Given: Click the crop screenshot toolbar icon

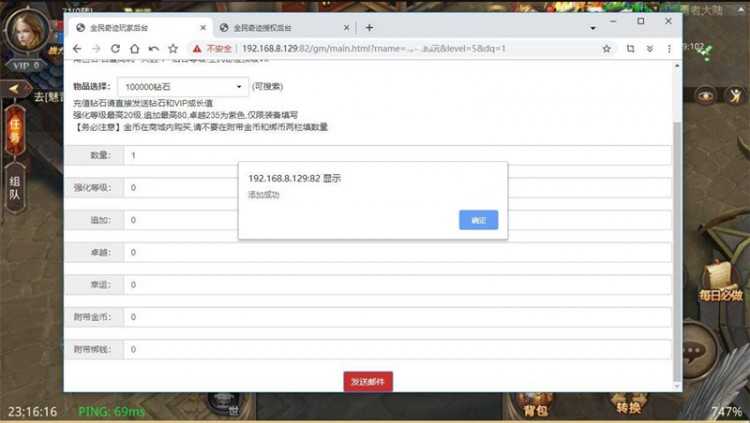Looking at the screenshot, I should pyautogui.click(x=630, y=48).
